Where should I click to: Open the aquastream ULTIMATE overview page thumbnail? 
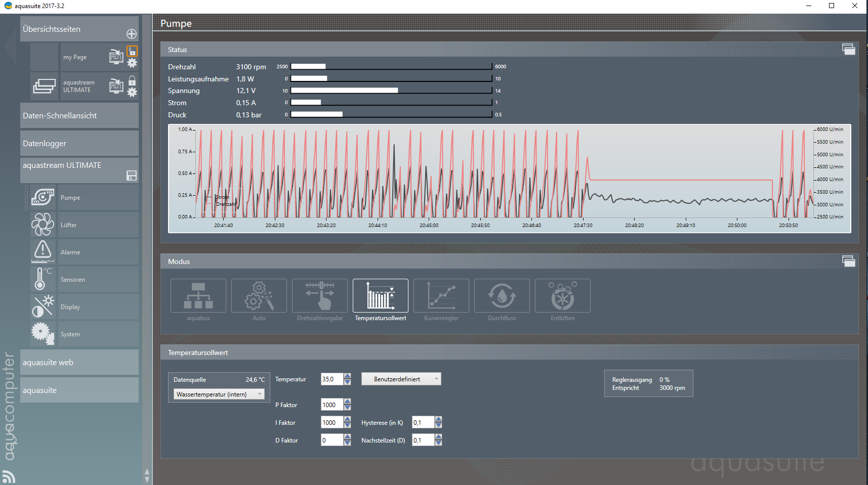[x=45, y=86]
